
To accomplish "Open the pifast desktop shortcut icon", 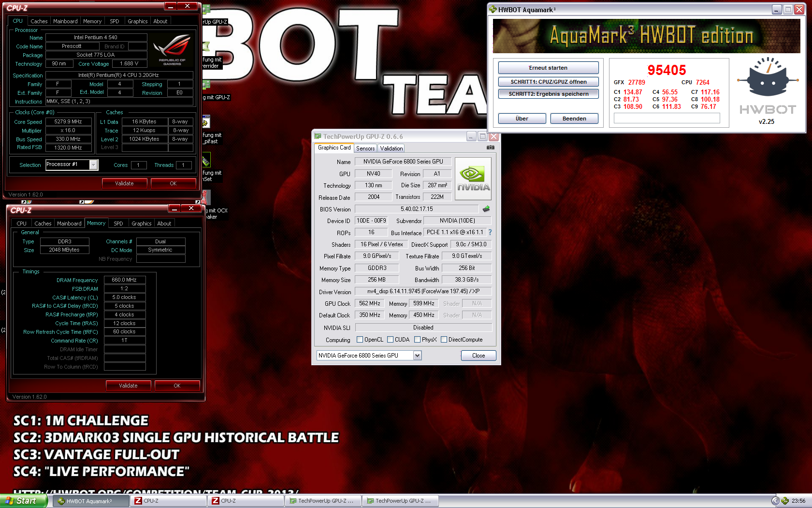I will pyautogui.click(x=206, y=122).
